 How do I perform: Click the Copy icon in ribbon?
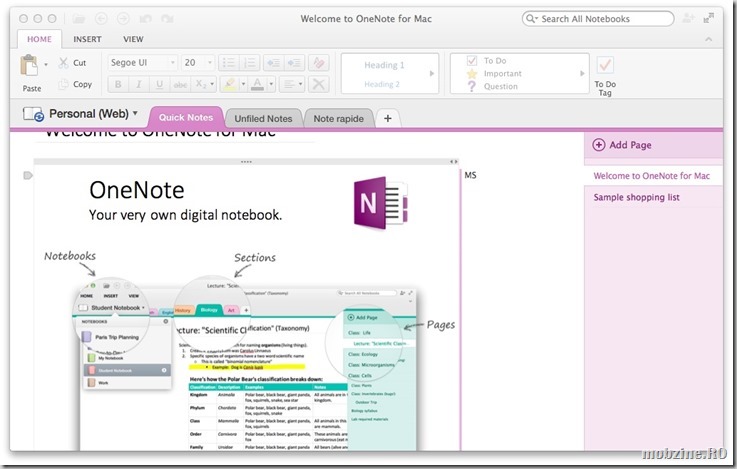tap(62, 85)
